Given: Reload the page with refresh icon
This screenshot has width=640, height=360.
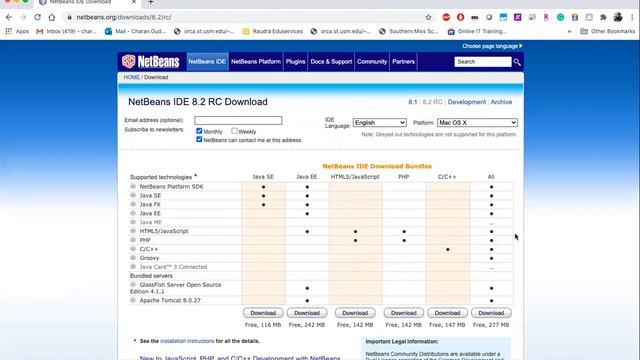Looking at the screenshot, I should (x=38, y=17).
